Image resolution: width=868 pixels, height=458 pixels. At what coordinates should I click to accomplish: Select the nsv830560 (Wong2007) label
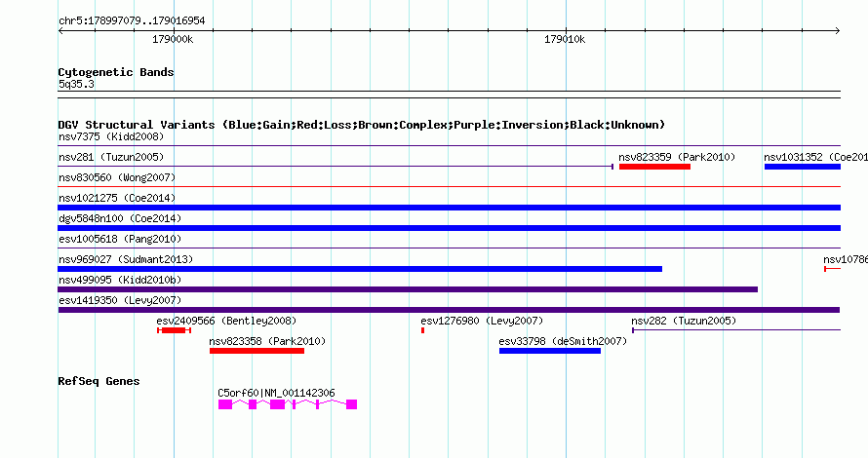(117, 177)
